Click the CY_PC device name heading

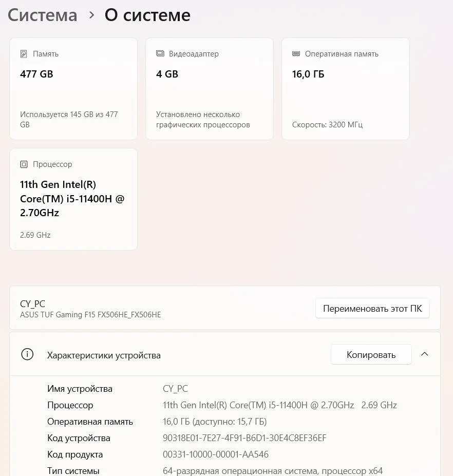(32, 303)
